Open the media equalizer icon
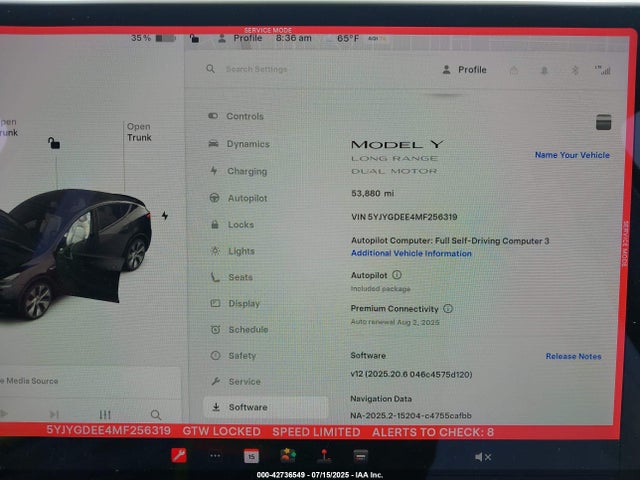640x480 pixels. tap(105, 415)
